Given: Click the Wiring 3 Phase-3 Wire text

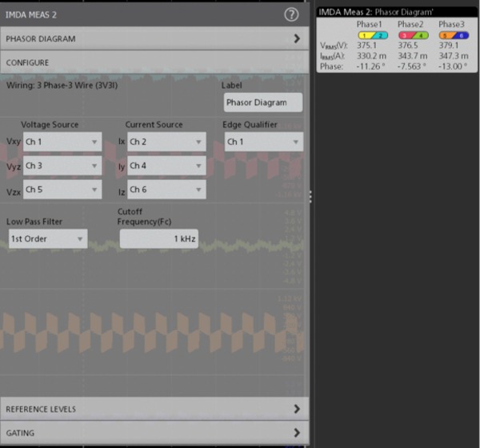Looking at the screenshot, I should pos(62,85).
